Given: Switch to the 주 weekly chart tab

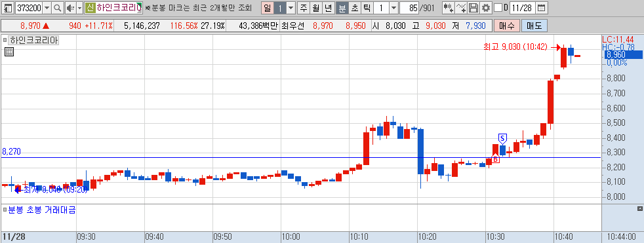Looking at the screenshot, I should click(x=304, y=8).
